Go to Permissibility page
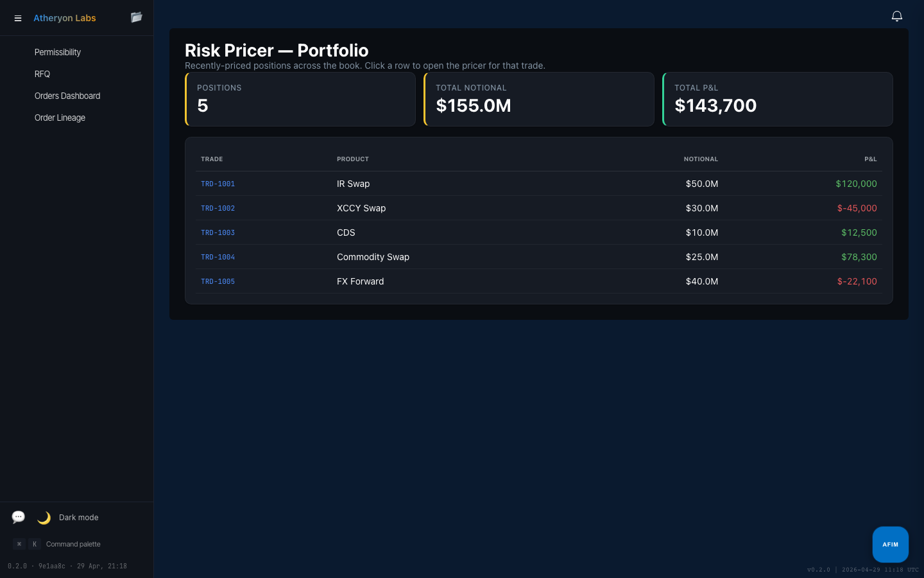Screen dimensions: 924x578 click(x=58, y=52)
